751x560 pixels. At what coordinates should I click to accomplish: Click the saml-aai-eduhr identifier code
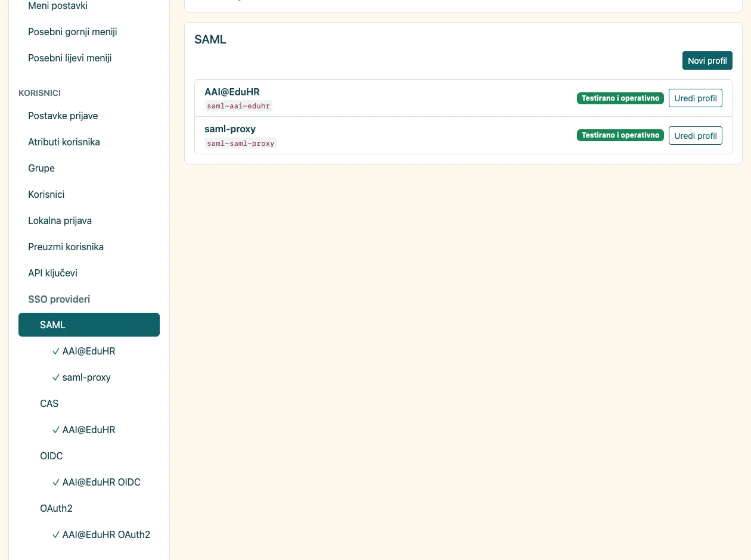coord(238,106)
